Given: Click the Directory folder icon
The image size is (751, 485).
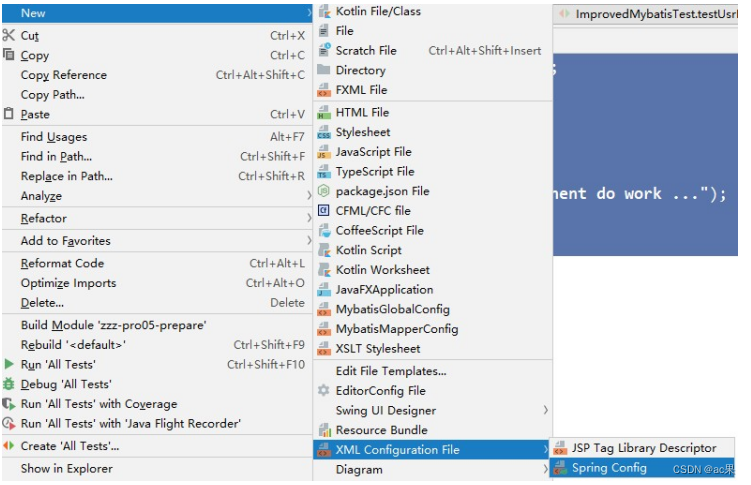Looking at the screenshot, I should click(x=324, y=70).
